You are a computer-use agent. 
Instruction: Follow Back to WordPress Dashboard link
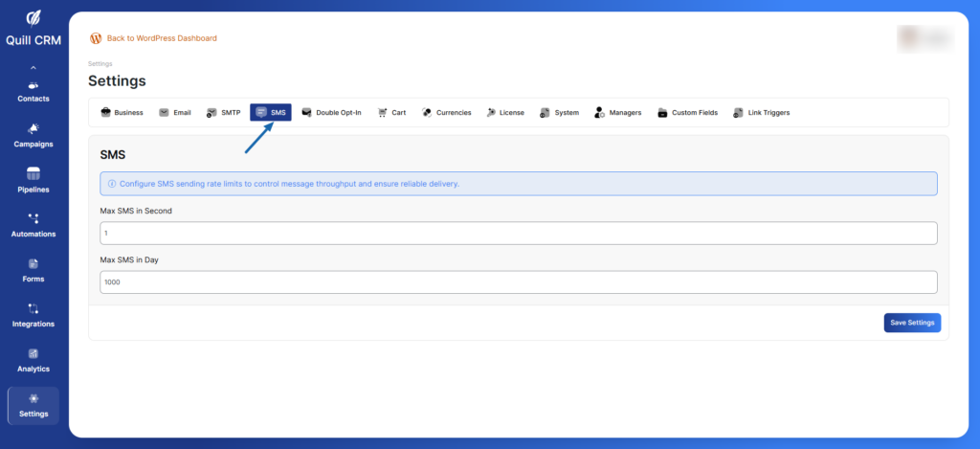coord(161,38)
